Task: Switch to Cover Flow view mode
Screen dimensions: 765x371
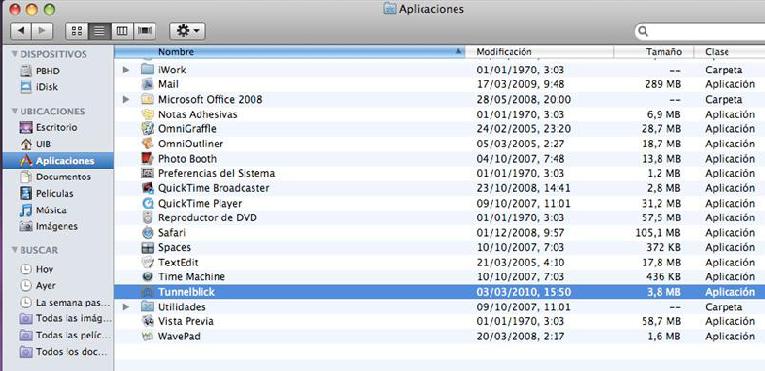Action: click(144, 31)
